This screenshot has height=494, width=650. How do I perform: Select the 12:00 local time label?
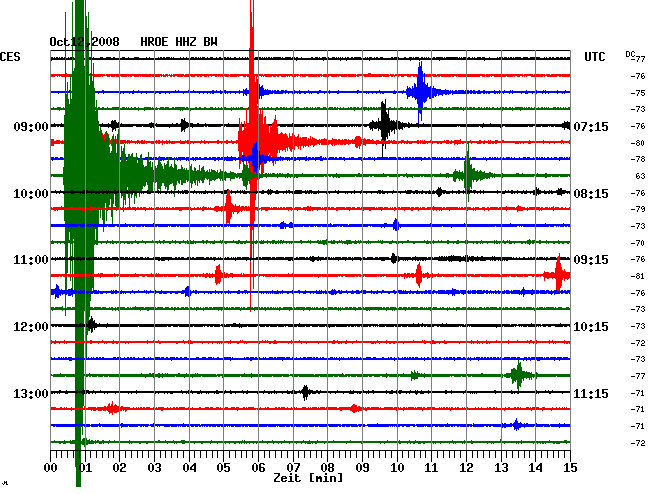pyautogui.click(x=31, y=327)
